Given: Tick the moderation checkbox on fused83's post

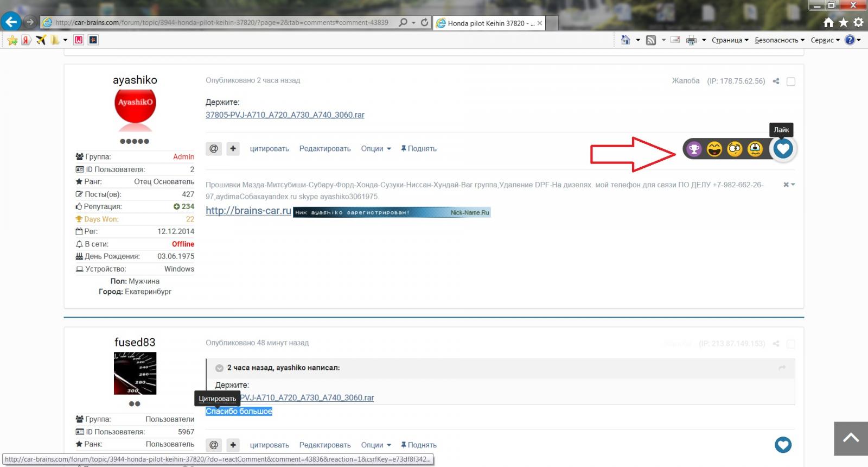Looking at the screenshot, I should click(x=791, y=344).
